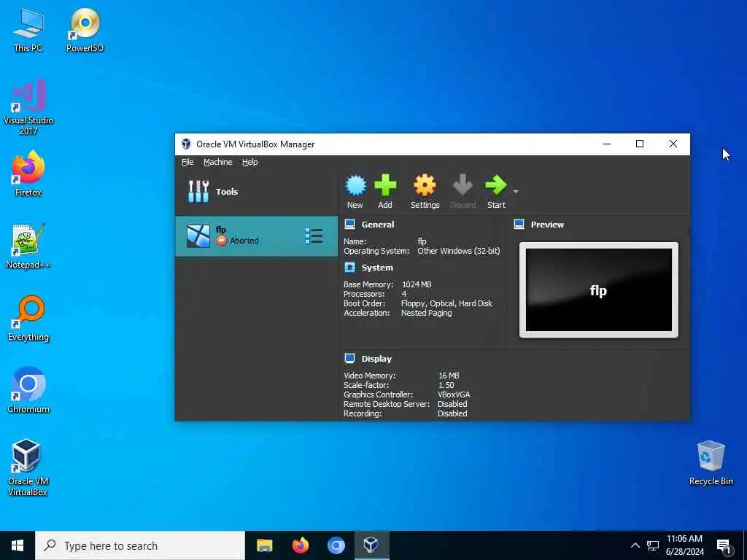Open the Settings gear in VirtualBox toolbar
Viewport: 747px width, 560px height.
[x=425, y=185]
